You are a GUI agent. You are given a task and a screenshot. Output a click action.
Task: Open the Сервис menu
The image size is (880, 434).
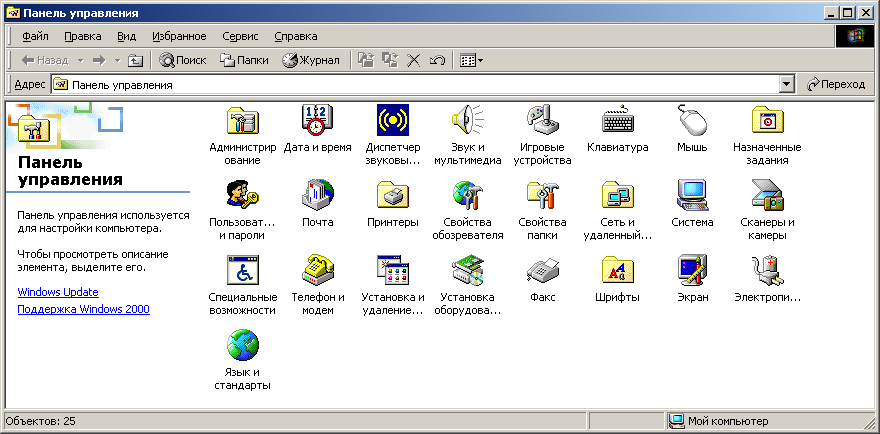[240, 36]
